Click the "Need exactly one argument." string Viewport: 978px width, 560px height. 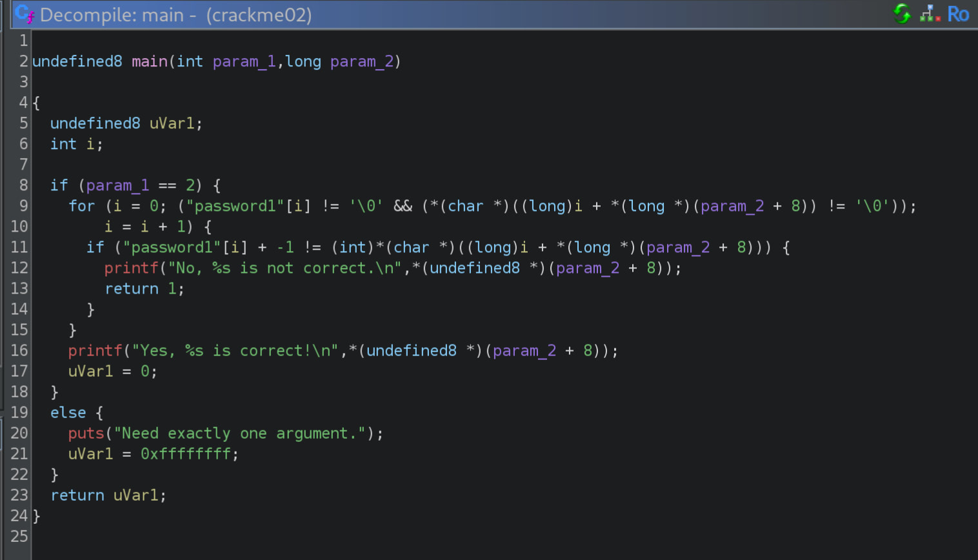pyautogui.click(x=239, y=434)
